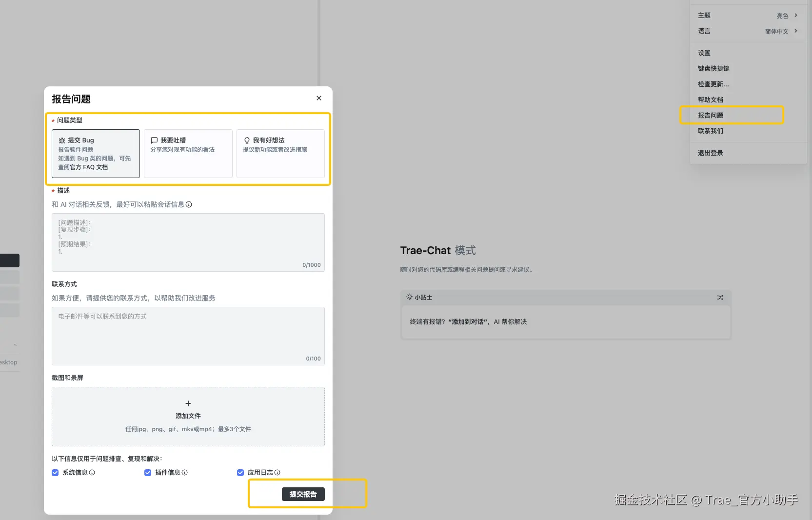Click the lightbulb icon beside 小贴士
This screenshot has width=812, height=520.
tap(409, 297)
